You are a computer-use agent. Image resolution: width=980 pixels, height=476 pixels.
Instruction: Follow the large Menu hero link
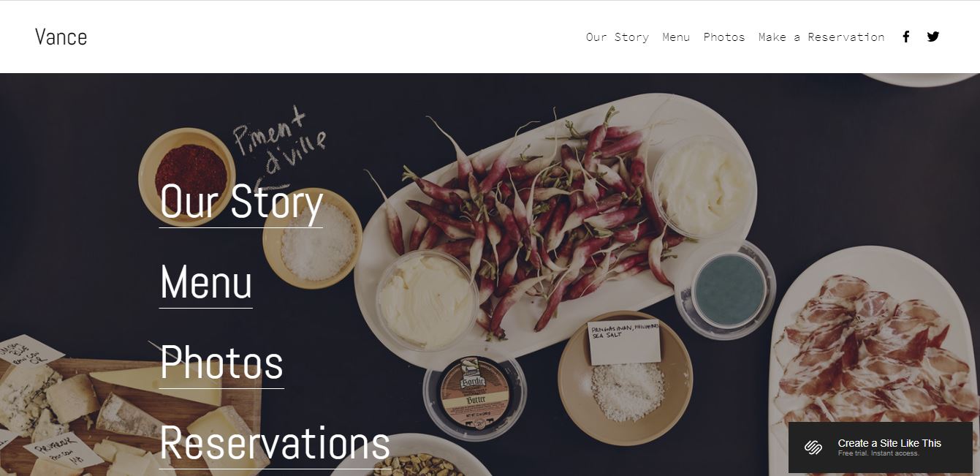pos(206,283)
